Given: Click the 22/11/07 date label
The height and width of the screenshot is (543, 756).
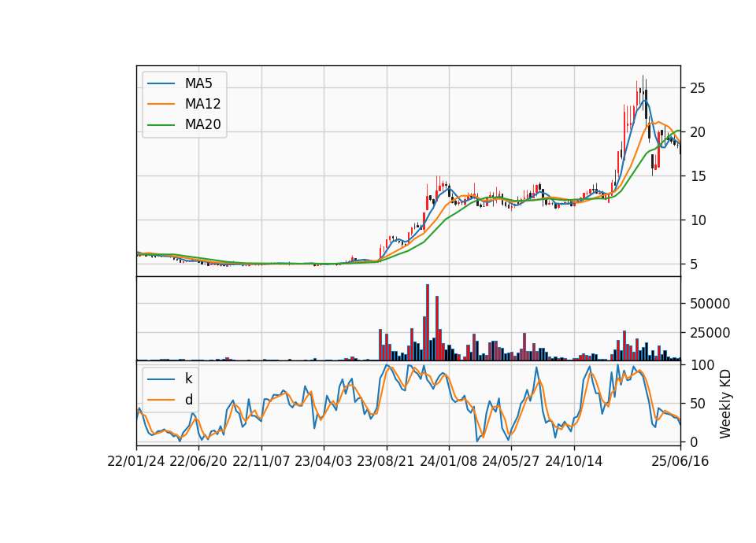Looking at the screenshot, I should coord(261,461).
